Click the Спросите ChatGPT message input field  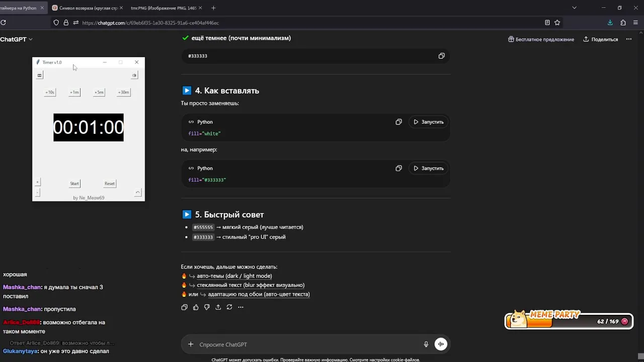[x=302, y=344]
